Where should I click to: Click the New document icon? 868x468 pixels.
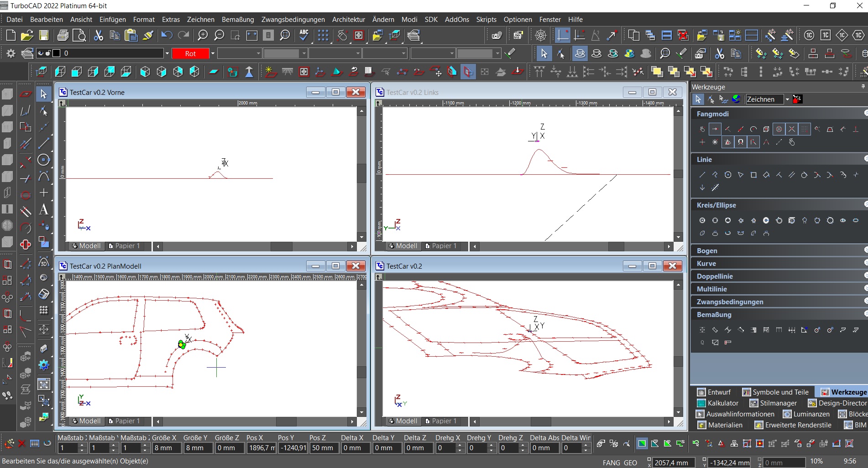[x=11, y=35]
